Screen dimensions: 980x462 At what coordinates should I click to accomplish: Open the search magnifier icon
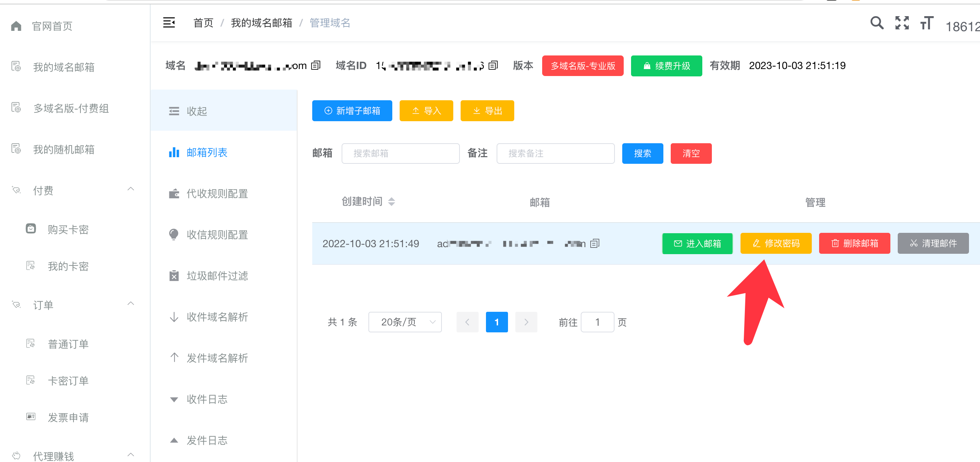click(x=877, y=23)
